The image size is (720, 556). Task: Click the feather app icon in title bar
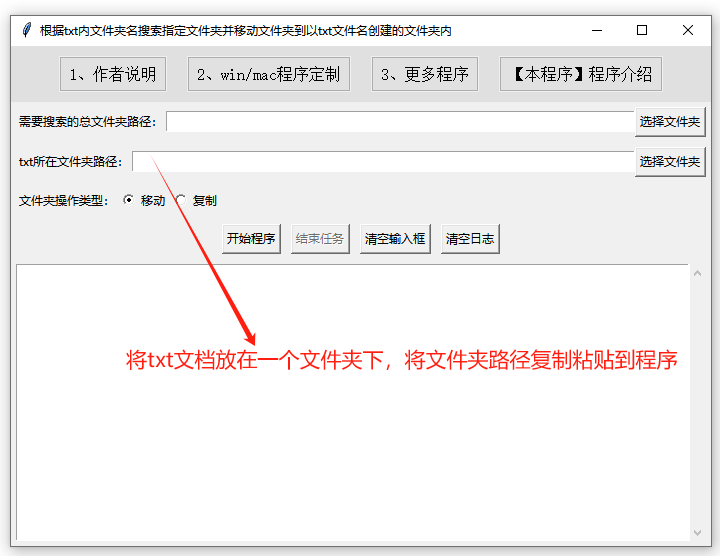27,30
